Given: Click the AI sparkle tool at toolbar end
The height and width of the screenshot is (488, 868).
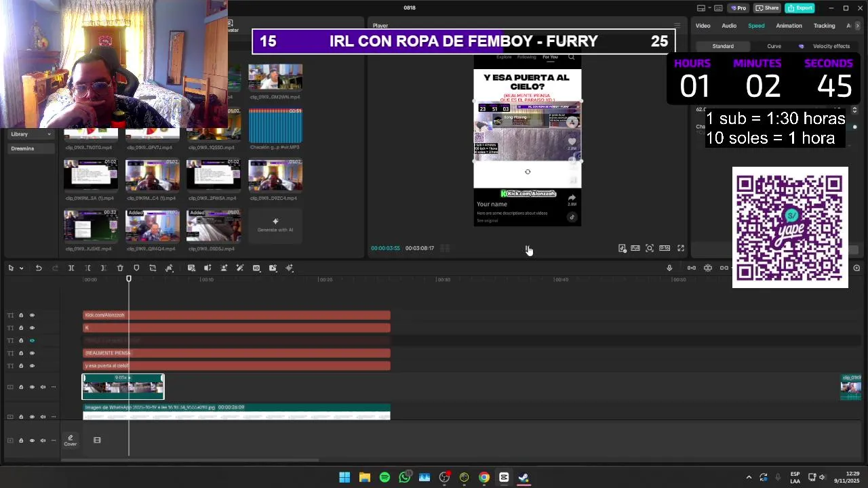Looking at the screenshot, I should [290, 268].
